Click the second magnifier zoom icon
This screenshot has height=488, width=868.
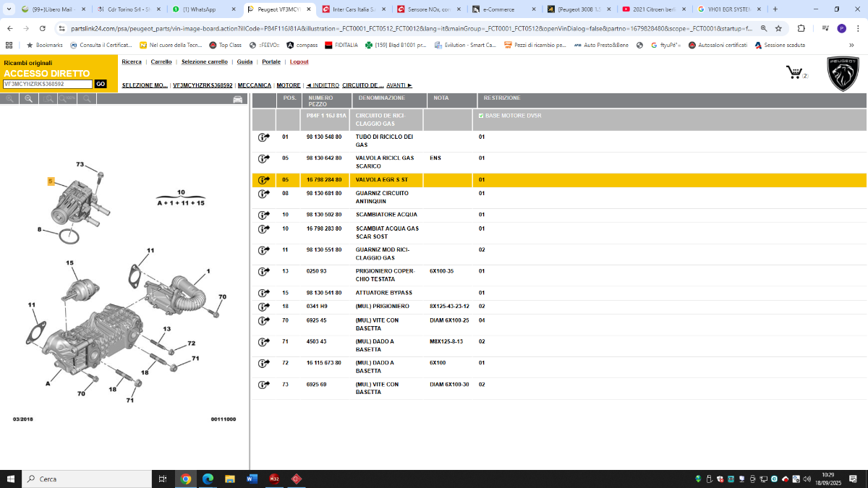(29, 98)
